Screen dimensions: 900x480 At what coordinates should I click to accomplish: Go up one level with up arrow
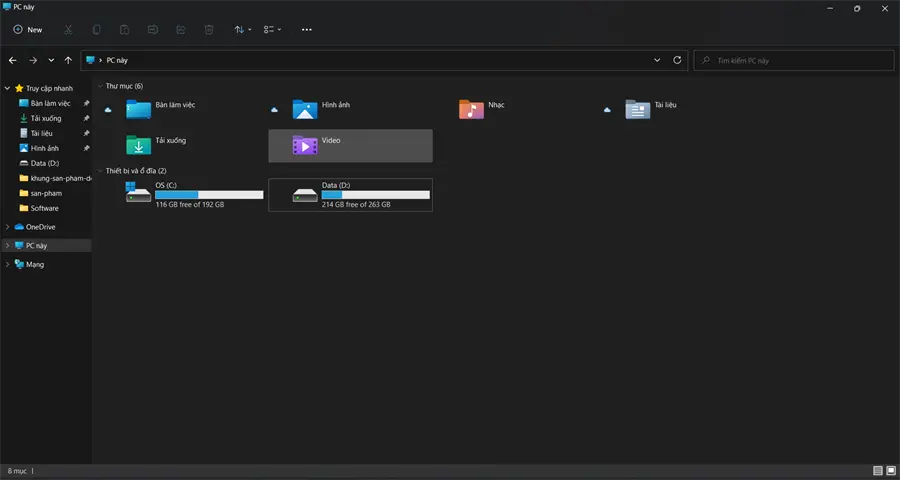pos(68,60)
